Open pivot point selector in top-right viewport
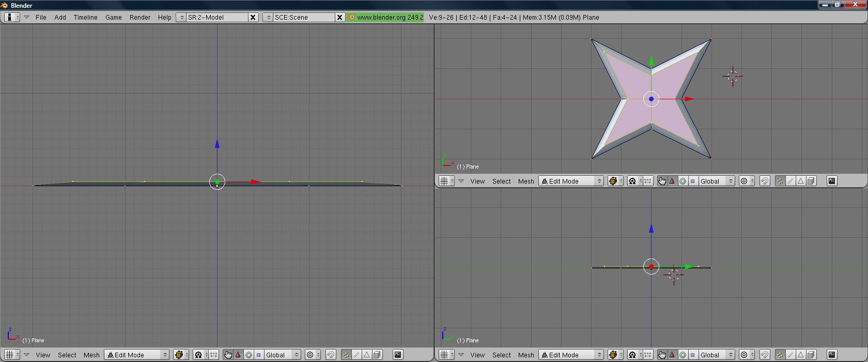 tap(634, 181)
